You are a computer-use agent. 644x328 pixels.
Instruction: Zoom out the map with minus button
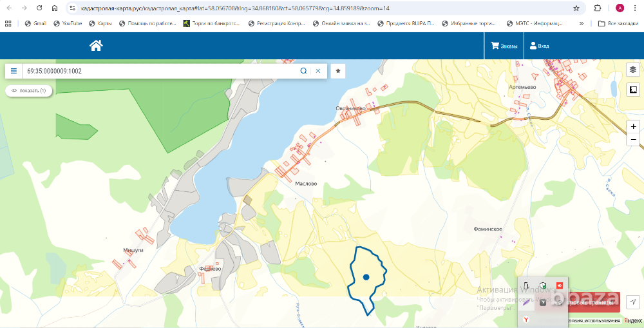click(633, 139)
